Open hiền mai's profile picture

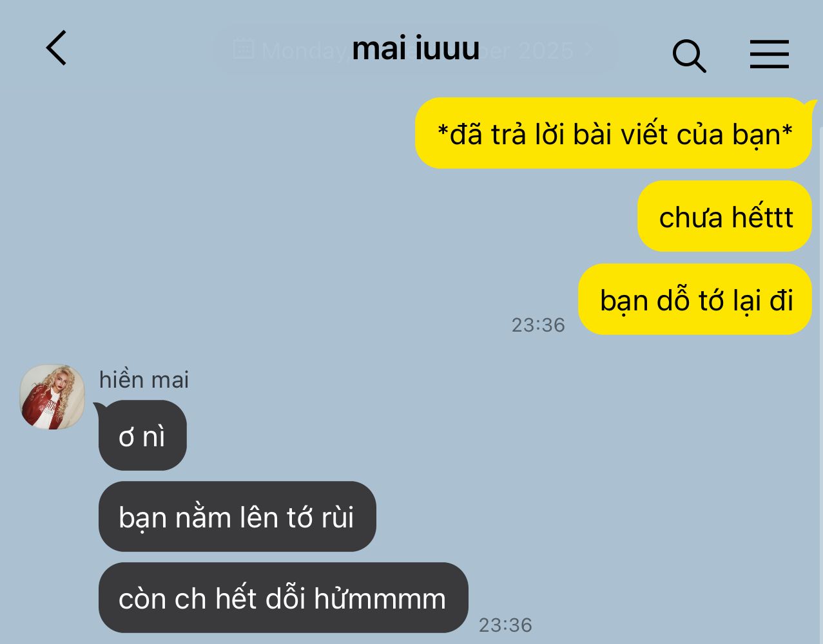pos(52,397)
